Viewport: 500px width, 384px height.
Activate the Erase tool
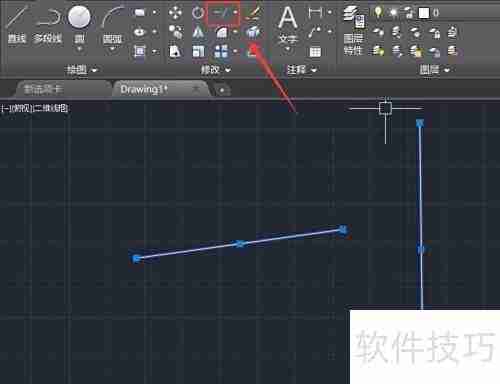click(x=253, y=13)
